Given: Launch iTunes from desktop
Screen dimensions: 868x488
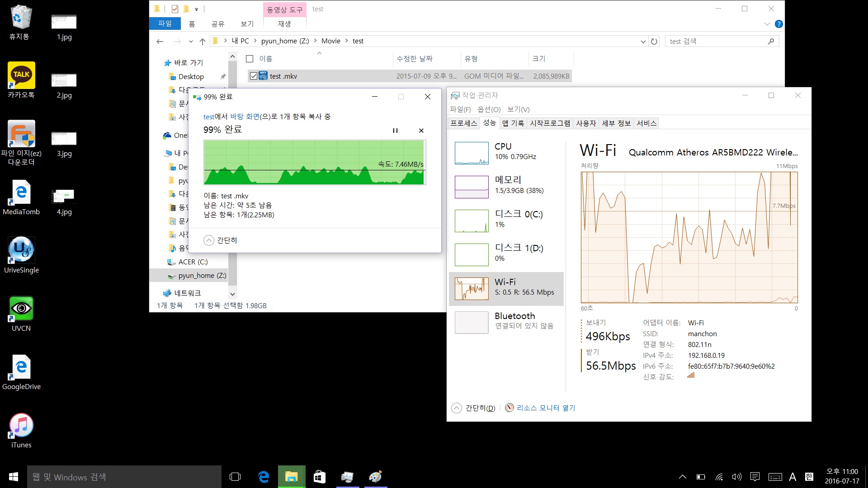Looking at the screenshot, I should click(21, 431).
